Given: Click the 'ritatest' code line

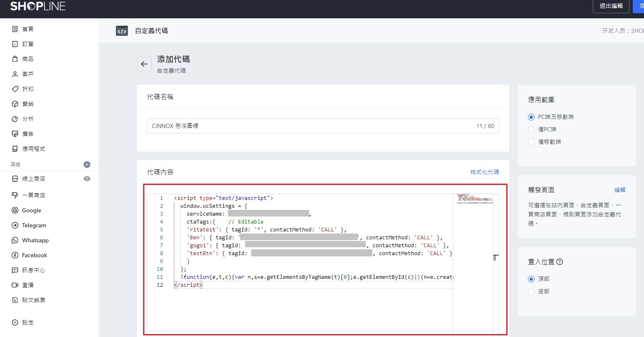Looking at the screenshot, I should [x=267, y=230].
